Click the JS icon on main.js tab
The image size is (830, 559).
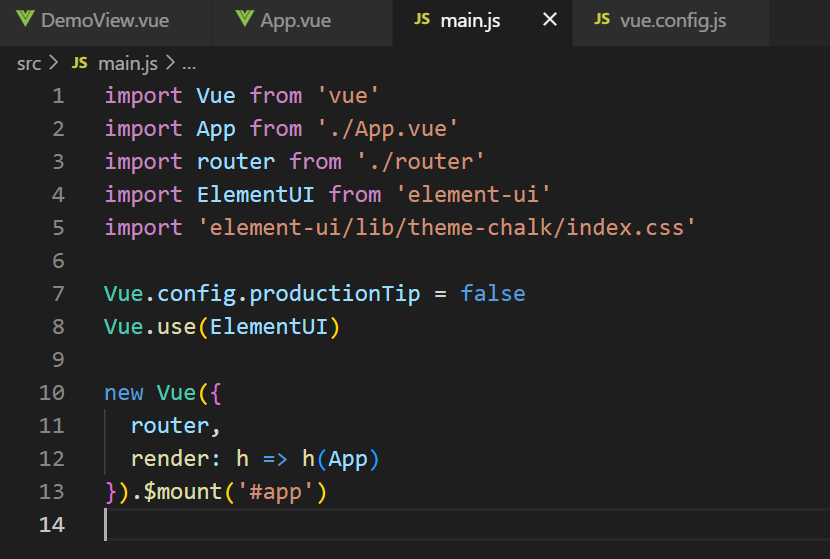[422, 20]
